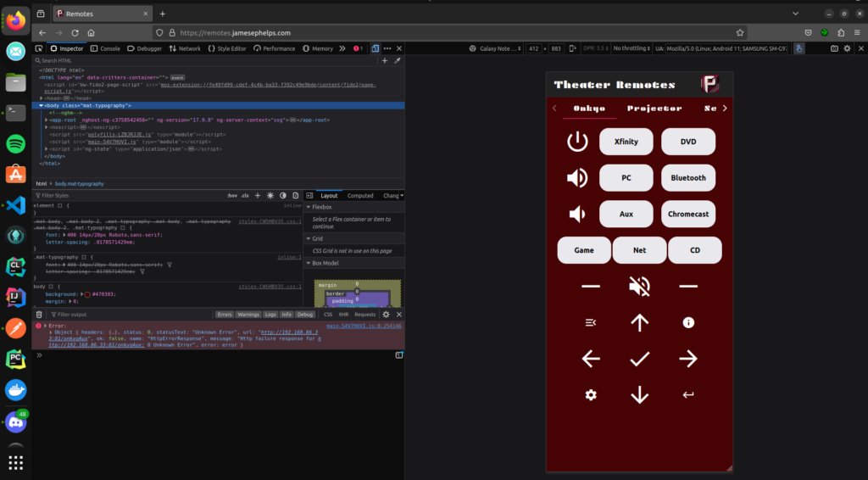
Task: Open the main-S4V7HUVI.js error source link
Action: (x=364, y=327)
